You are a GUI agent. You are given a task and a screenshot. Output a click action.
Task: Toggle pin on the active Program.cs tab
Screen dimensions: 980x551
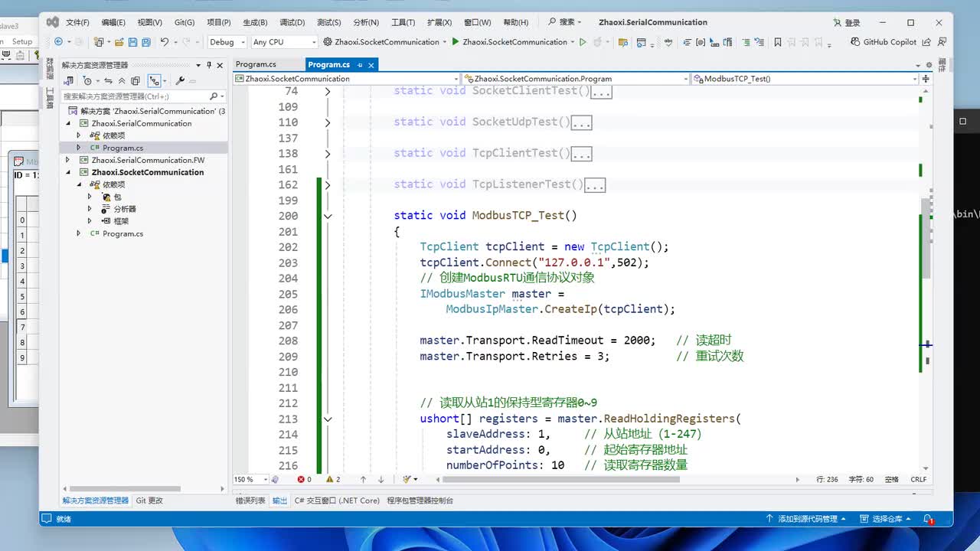[x=361, y=64]
